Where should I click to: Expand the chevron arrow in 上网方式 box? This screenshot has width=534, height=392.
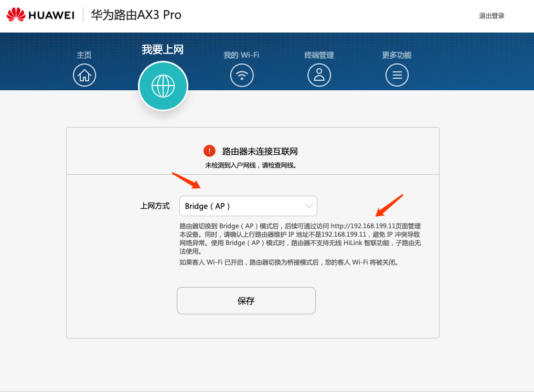tap(309, 206)
